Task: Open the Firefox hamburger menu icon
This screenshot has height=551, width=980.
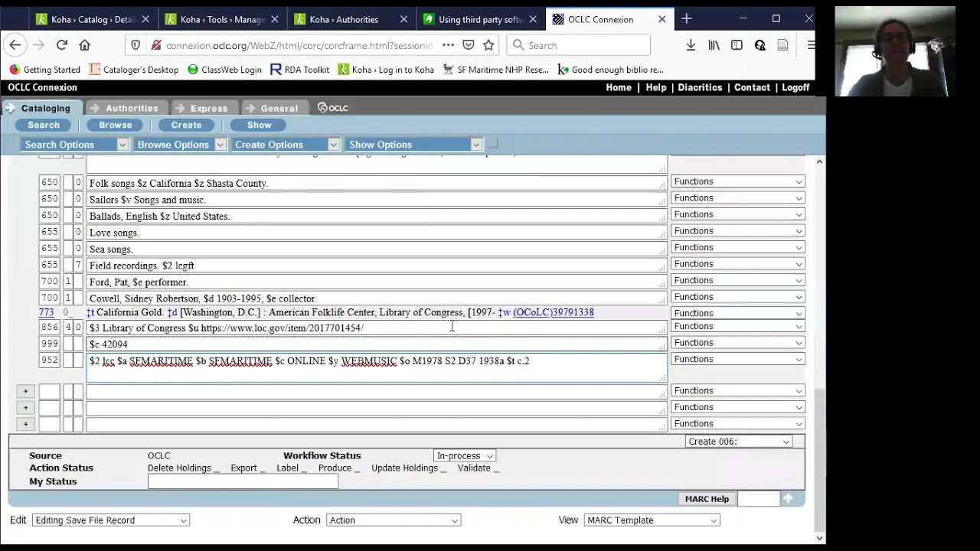Action: tap(811, 45)
